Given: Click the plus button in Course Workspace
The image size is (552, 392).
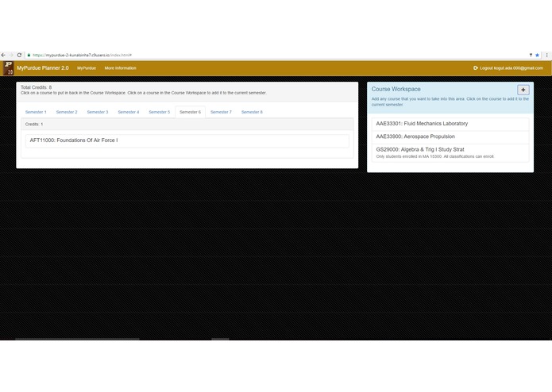Looking at the screenshot, I should pos(523,90).
